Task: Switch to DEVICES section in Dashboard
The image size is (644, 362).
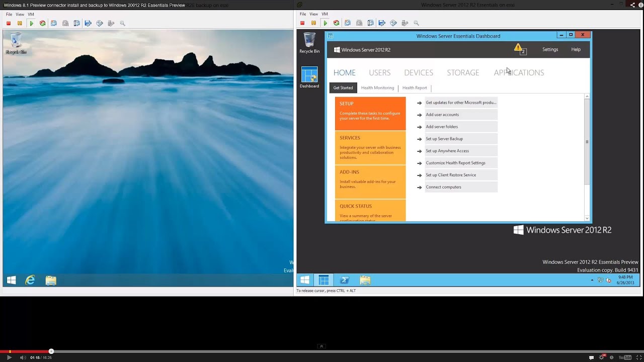Action: coord(419,72)
